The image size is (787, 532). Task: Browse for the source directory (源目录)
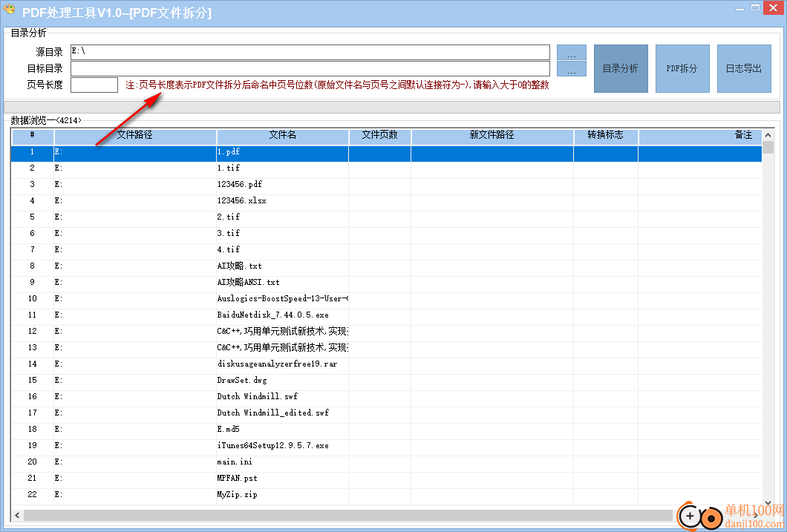[572, 52]
